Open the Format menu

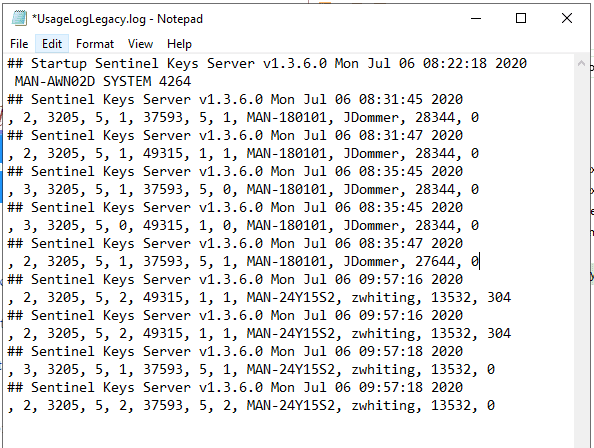[x=95, y=44]
